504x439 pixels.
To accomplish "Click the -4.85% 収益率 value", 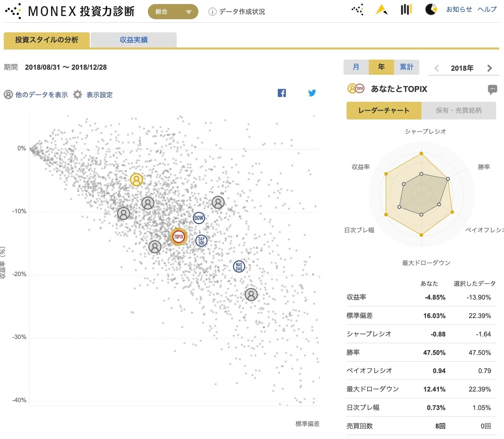I will (x=435, y=297).
